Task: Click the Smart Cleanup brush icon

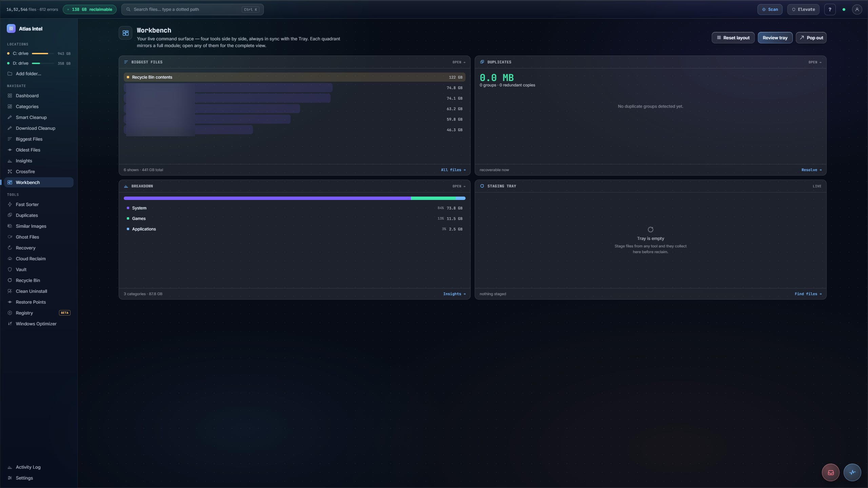Action: (10, 117)
